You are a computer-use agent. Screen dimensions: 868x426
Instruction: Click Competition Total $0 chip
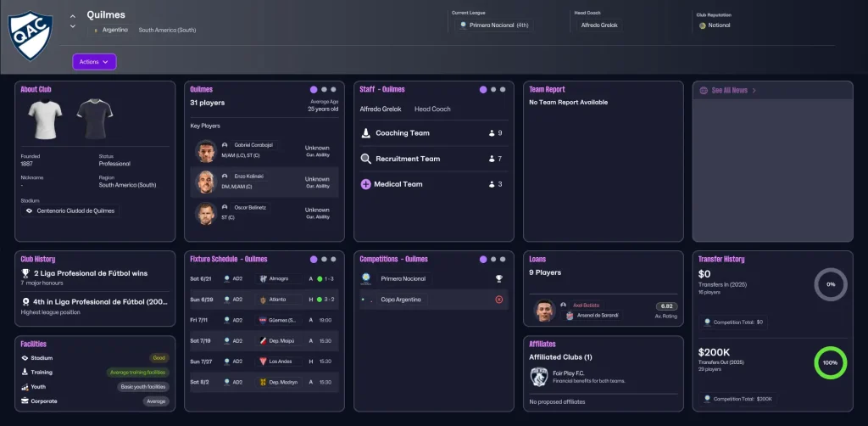733,322
